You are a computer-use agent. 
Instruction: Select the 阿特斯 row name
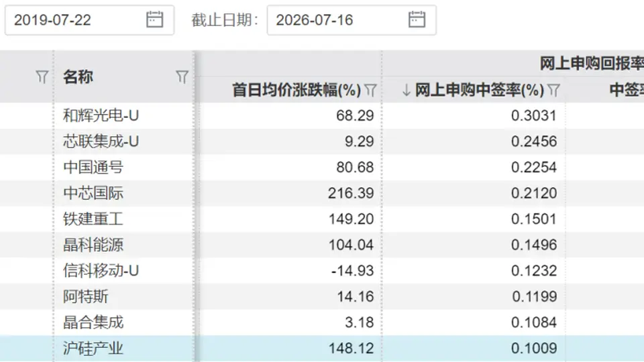point(85,296)
